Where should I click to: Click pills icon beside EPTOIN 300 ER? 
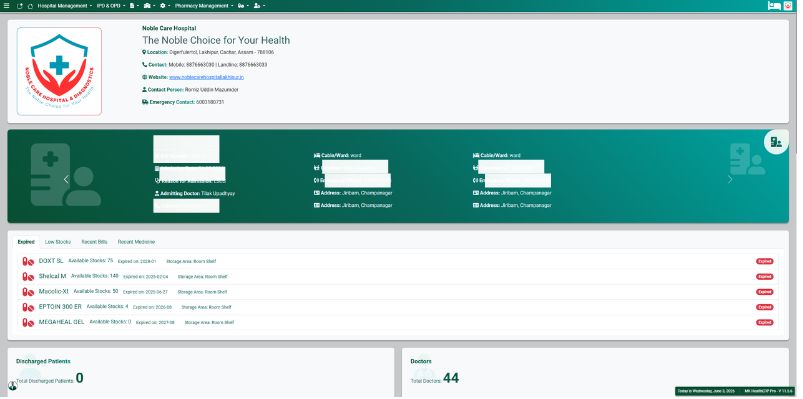tap(28, 307)
